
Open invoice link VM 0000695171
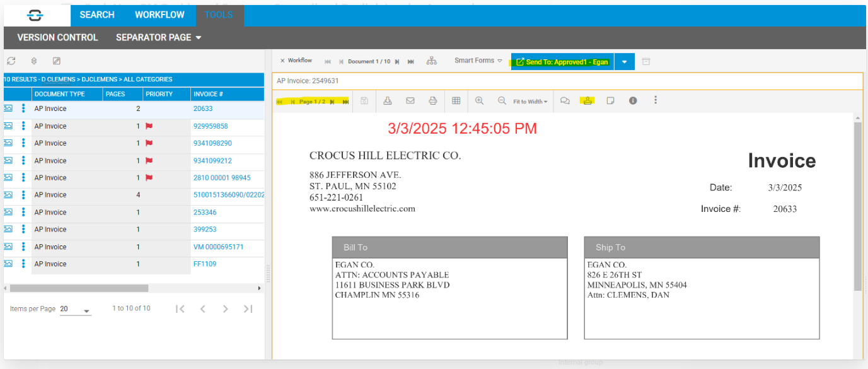click(218, 247)
